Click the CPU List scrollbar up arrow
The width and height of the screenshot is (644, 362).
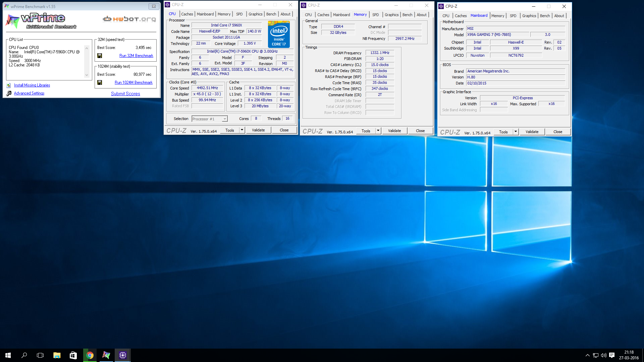coord(87,48)
